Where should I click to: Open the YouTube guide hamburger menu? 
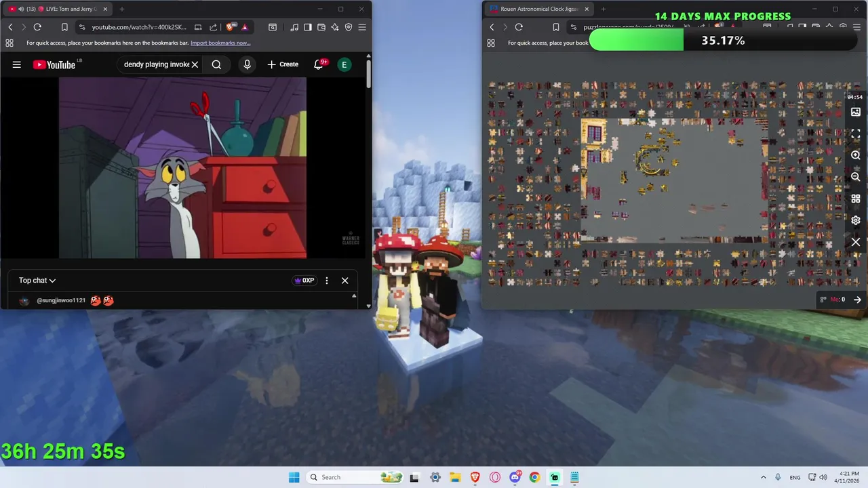17,64
